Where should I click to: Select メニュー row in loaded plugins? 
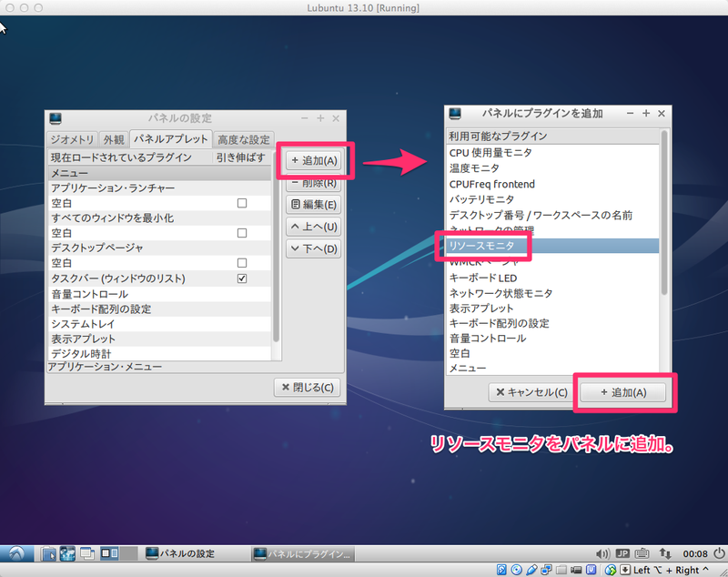click(159, 173)
